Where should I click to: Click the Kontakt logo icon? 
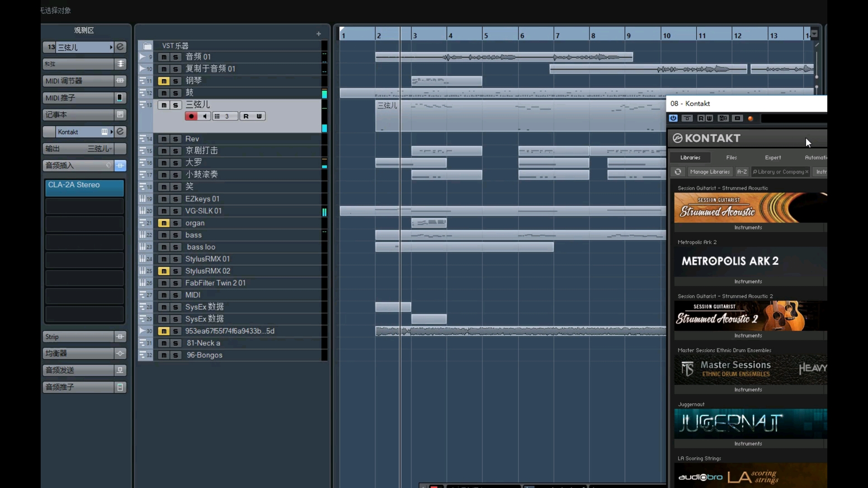pos(677,138)
